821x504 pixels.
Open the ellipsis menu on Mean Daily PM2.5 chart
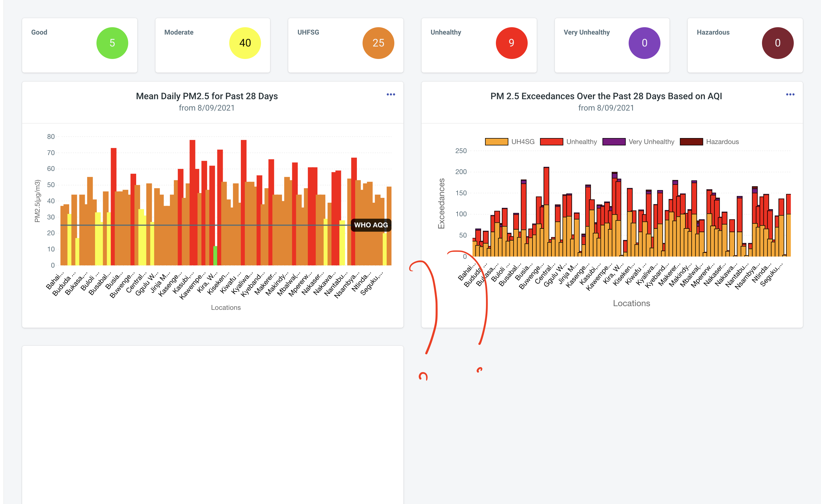coord(390,94)
